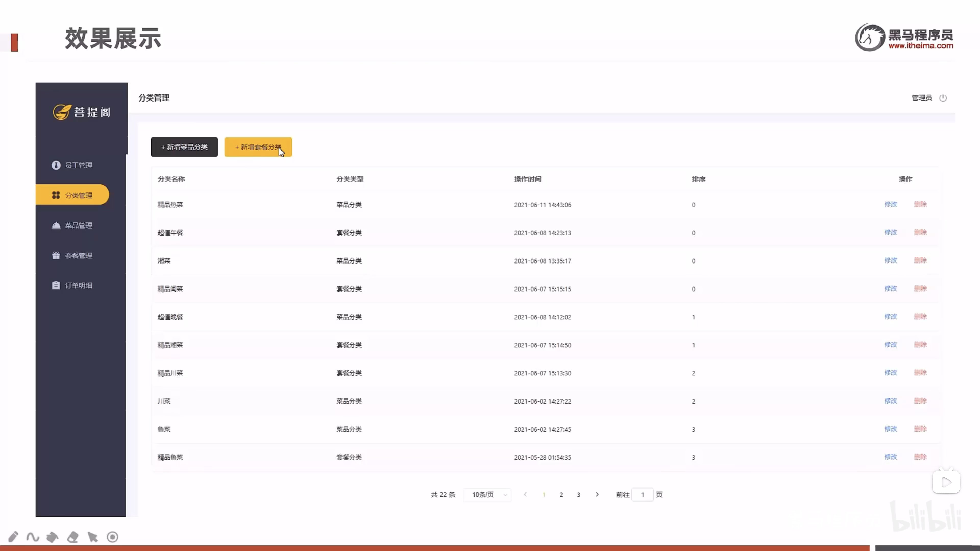This screenshot has height=551, width=980.
Task: Click the 前往 page number input field
Action: [642, 494]
